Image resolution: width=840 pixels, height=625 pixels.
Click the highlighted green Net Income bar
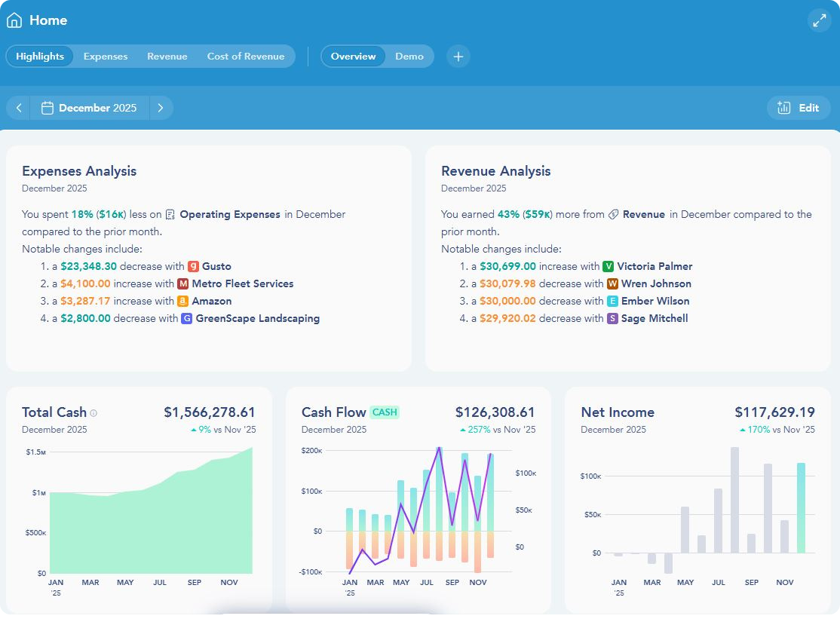click(801, 507)
